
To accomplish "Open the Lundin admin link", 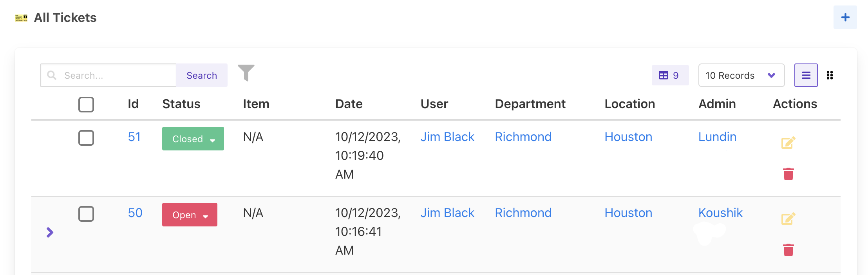I will (717, 137).
